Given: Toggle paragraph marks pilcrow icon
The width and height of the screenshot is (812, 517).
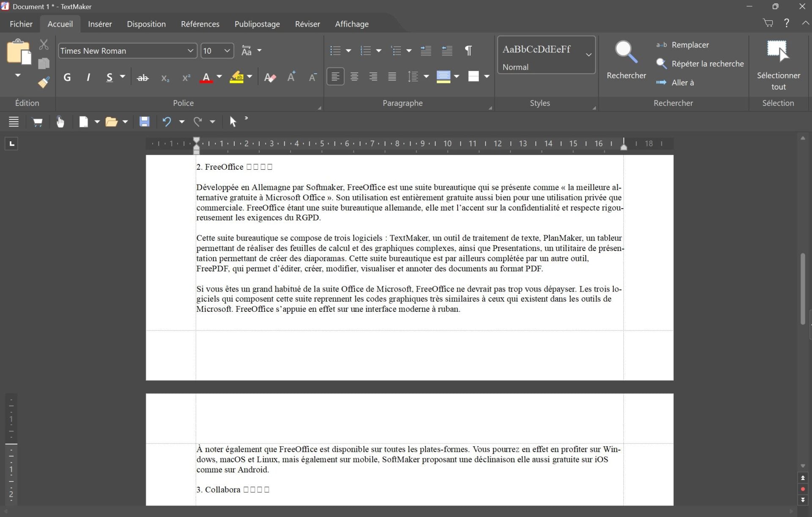Looking at the screenshot, I should pos(469,51).
